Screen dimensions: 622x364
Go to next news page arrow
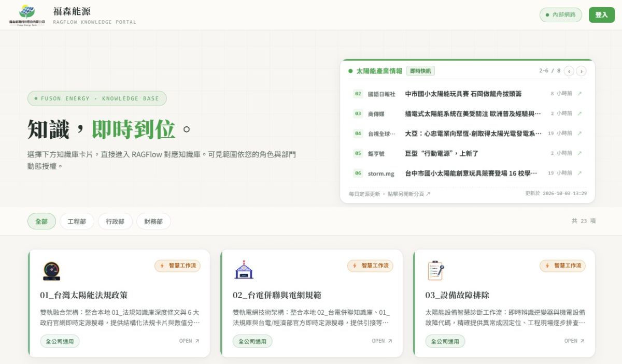[x=582, y=71]
